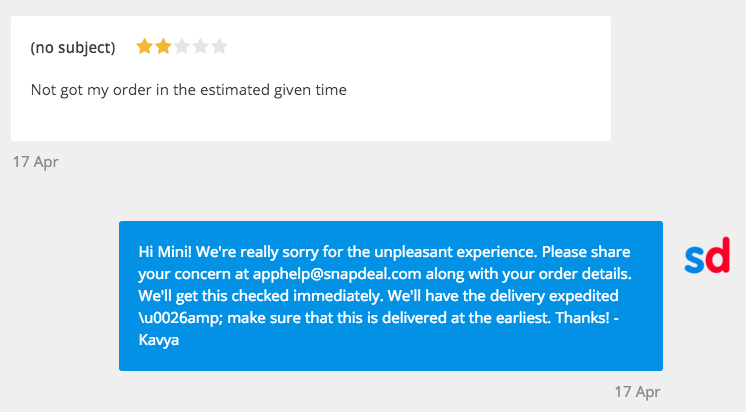Click the fourth grey rating star
The height and width of the screenshot is (412, 746).
pos(200,46)
